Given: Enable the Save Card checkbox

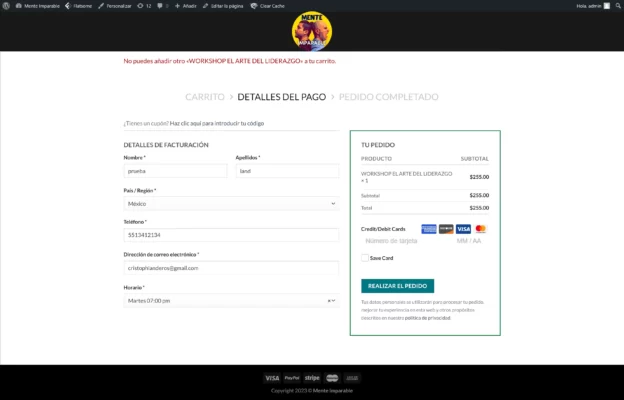Looking at the screenshot, I should [x=365, y=258].
